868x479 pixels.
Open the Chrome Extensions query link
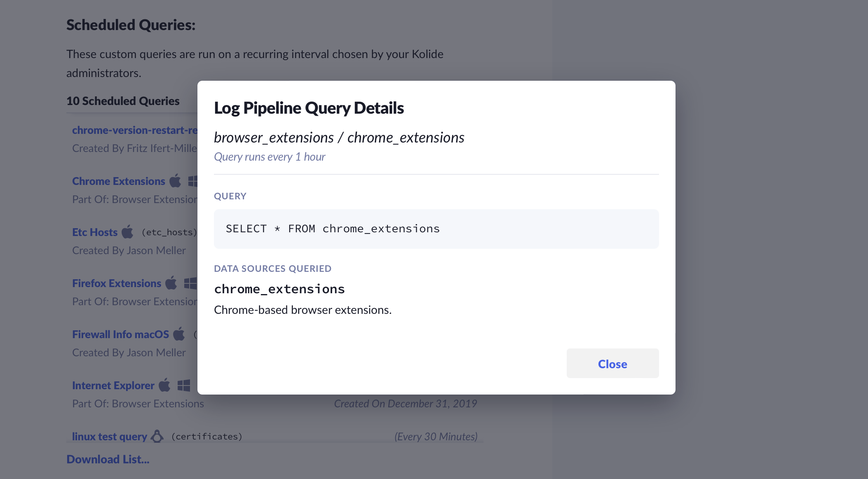coord(118,181)
